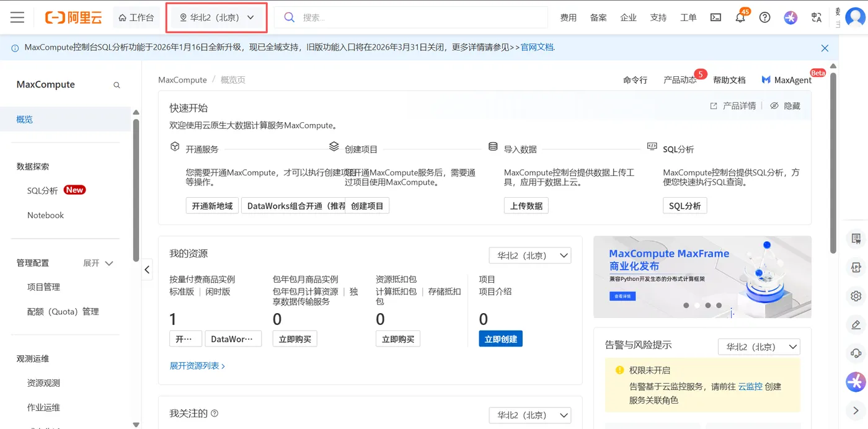The image size is (868, 429).
Task: Click 立即购买 under 资源抵扣包
Action: coord(398,339)
